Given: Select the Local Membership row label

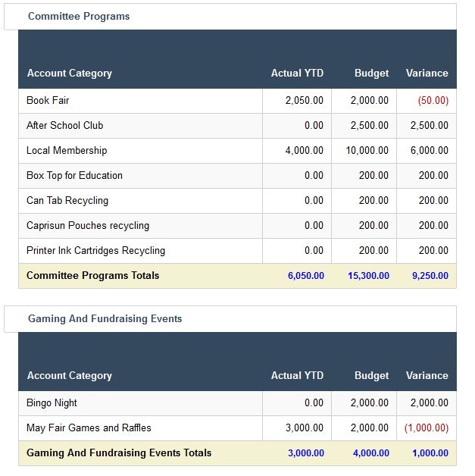Looking at the screenshot, I should click(67, 151).
